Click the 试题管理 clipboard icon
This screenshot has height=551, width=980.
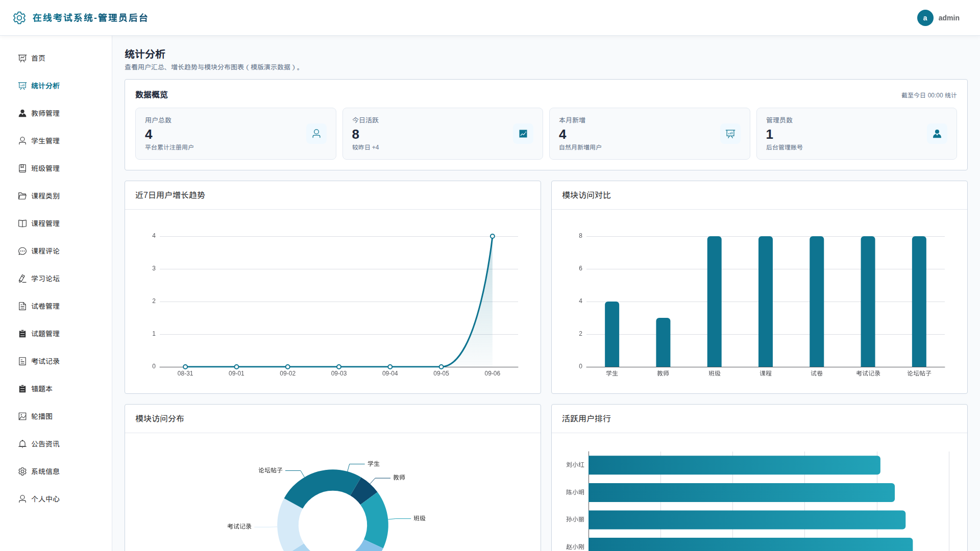coord(22,334)
